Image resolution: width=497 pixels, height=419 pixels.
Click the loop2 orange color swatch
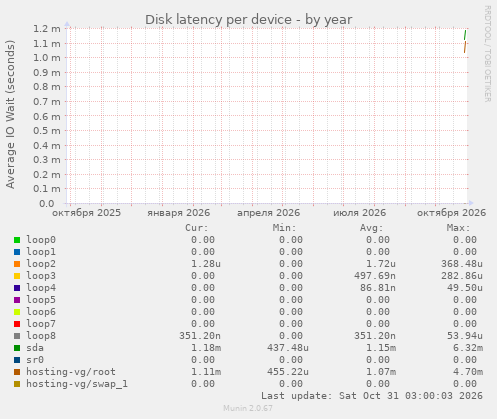pyautogui.click(x=17, y=264)
